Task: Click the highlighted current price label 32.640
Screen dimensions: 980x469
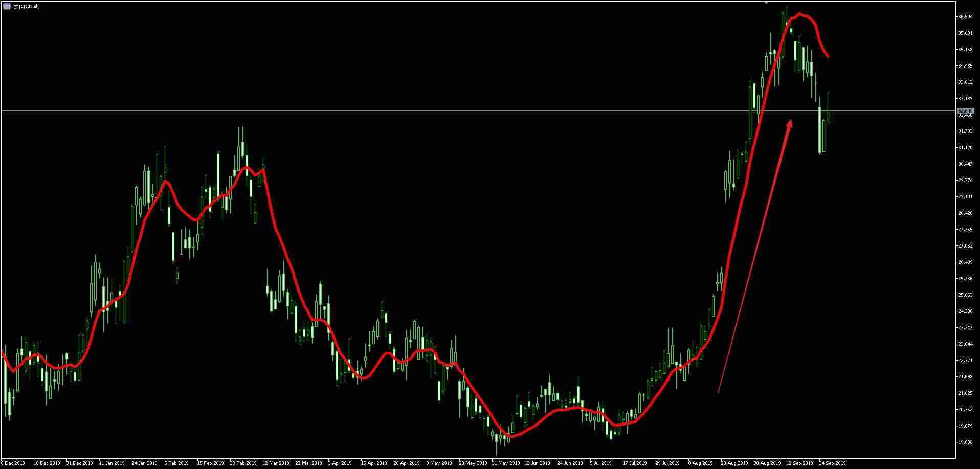Action: click(965, 110)
